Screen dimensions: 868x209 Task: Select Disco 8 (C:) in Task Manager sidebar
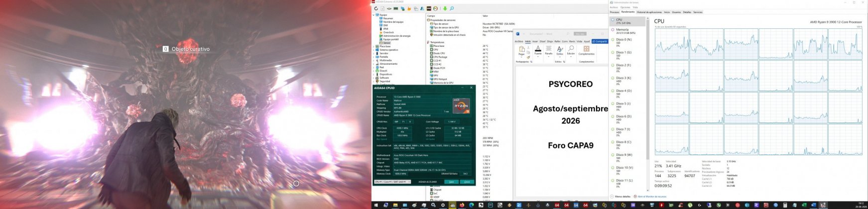tap(628, 145)
